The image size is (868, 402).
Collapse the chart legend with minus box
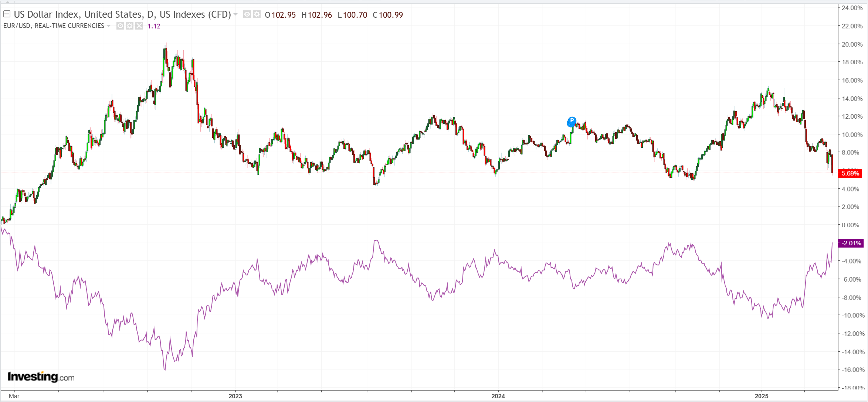(7, 14)
